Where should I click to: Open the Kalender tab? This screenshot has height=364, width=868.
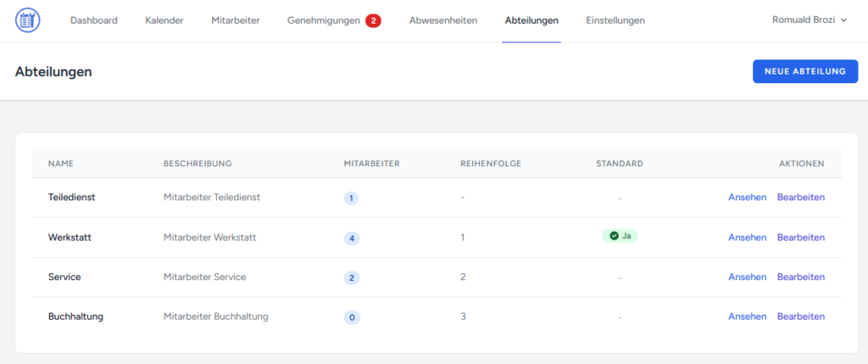point(164,20)
